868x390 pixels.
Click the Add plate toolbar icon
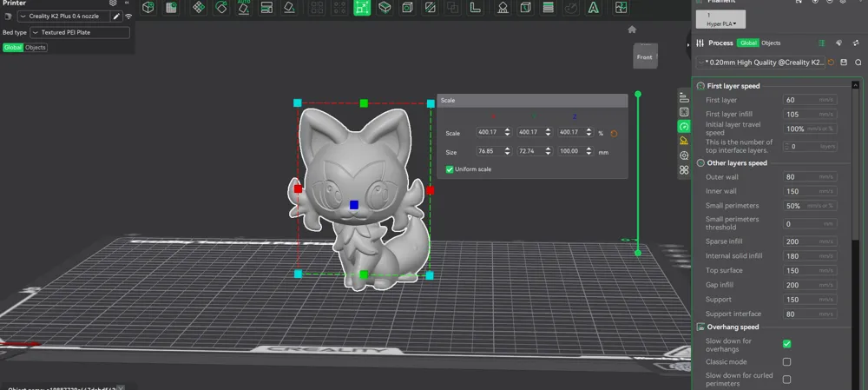coord(171,8)
